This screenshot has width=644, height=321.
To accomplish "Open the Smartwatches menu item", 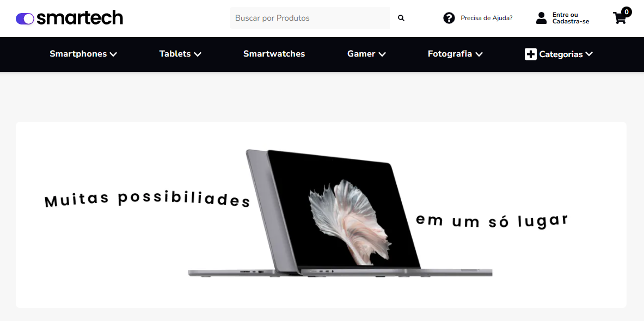I will [274, 54].
